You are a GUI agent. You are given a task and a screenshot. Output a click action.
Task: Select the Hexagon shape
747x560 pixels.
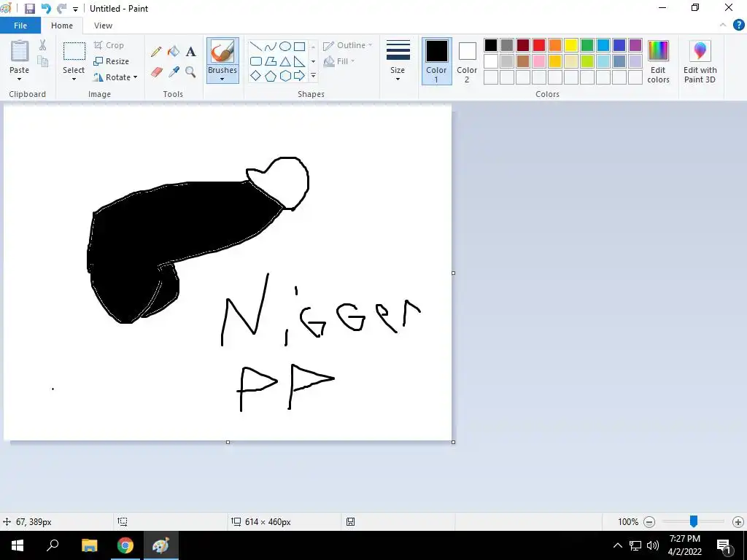pyautogui.click(x=285, y=76)
